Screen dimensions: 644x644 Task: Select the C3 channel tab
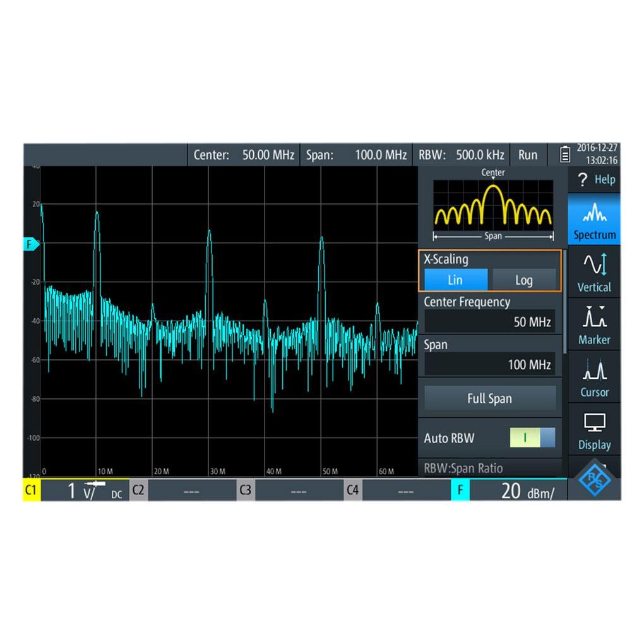coord(246,490)
